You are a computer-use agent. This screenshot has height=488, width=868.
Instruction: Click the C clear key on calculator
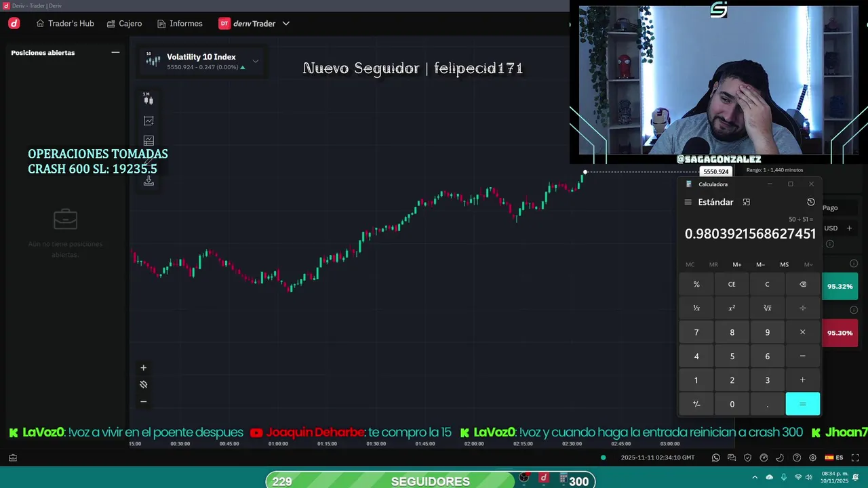pyautogui.click(x=767, y=284)
